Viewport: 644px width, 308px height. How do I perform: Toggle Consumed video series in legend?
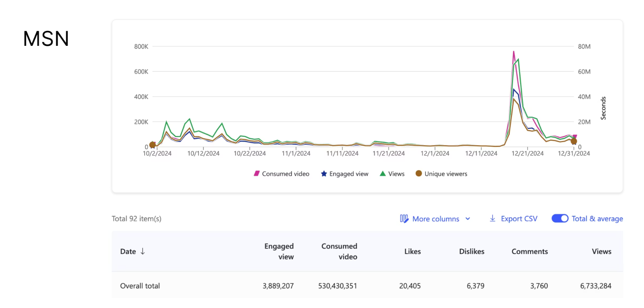coord(281,174)
